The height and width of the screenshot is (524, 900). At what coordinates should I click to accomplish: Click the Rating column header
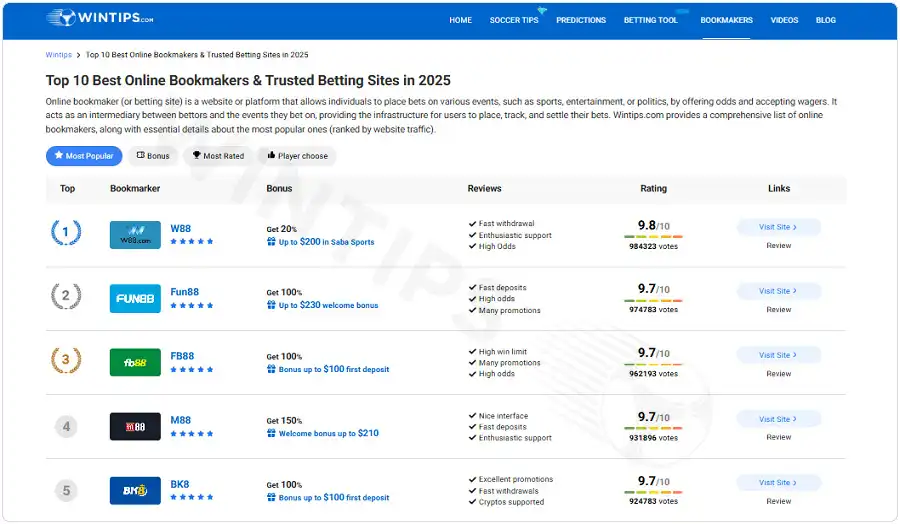pos(653,188)
